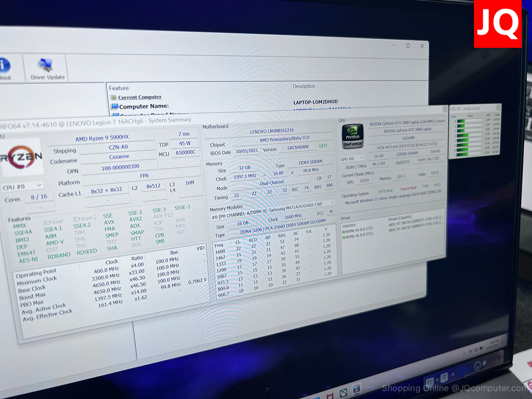This screenshot has width=532, height=399.
Task: Click the second NVMe drive status icon
Action: pyautogui.click(x=344, y=237)
